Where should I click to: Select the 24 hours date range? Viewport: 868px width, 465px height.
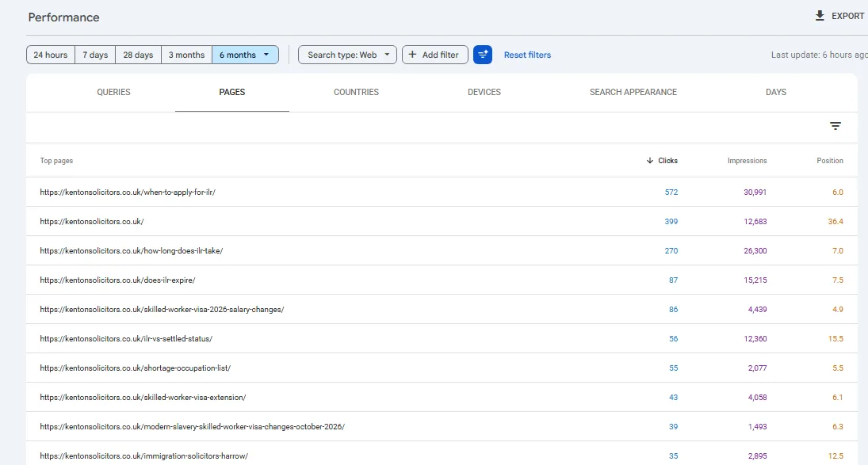[x=51, y=55]
